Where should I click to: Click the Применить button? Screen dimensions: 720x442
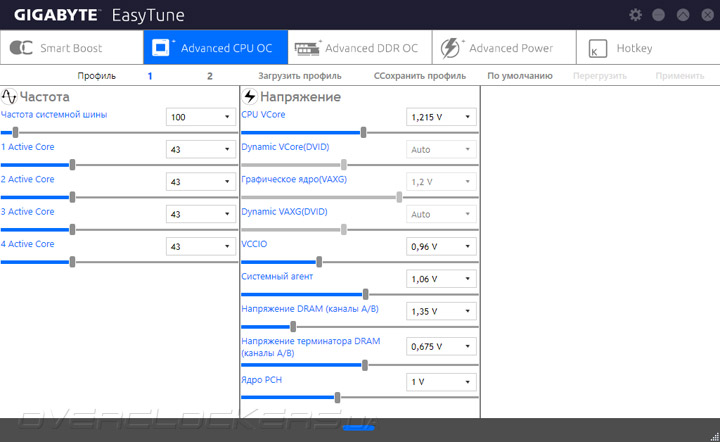coord(680,76)
